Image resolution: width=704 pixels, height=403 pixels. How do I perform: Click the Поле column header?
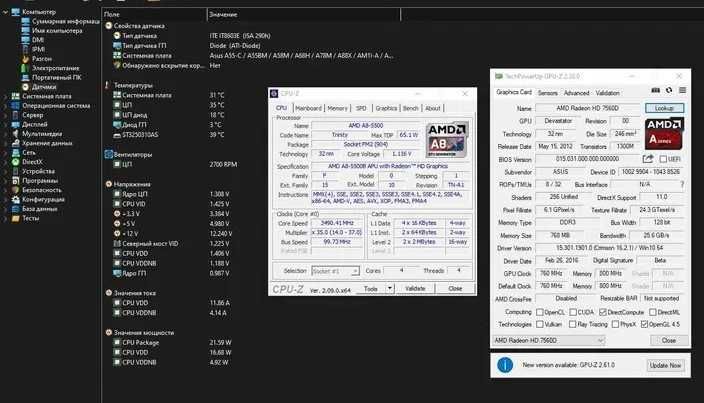154,14
